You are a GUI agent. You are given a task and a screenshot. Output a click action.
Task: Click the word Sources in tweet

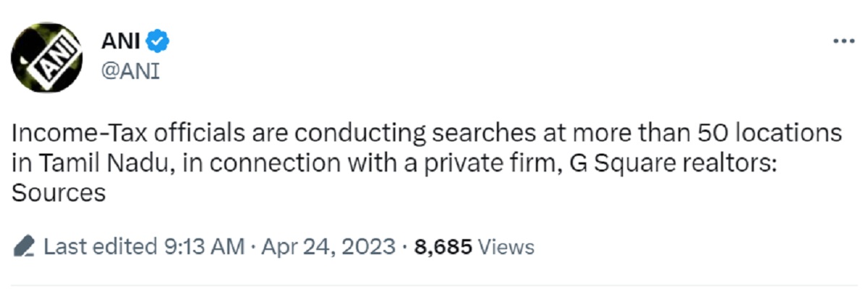(59, 194)
